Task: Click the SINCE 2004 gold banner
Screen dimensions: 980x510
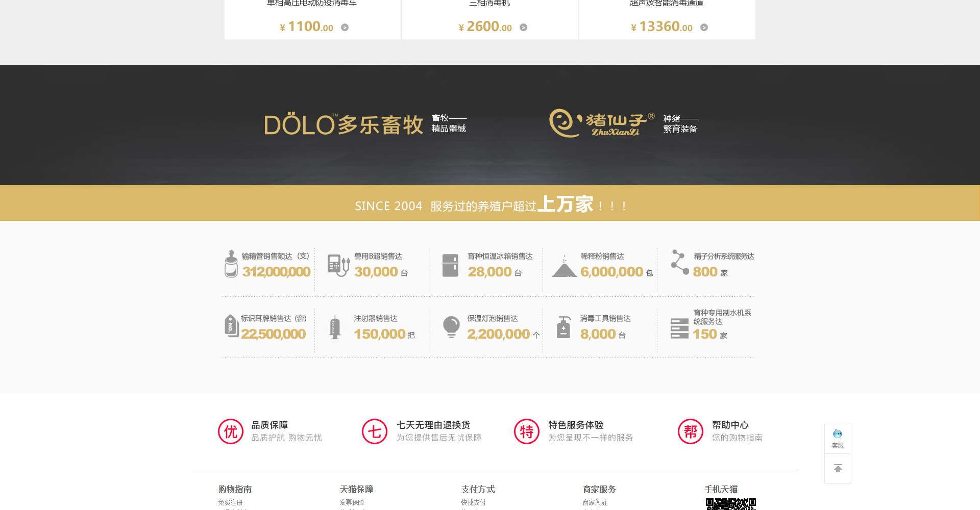Action: (x=490, y=203)
